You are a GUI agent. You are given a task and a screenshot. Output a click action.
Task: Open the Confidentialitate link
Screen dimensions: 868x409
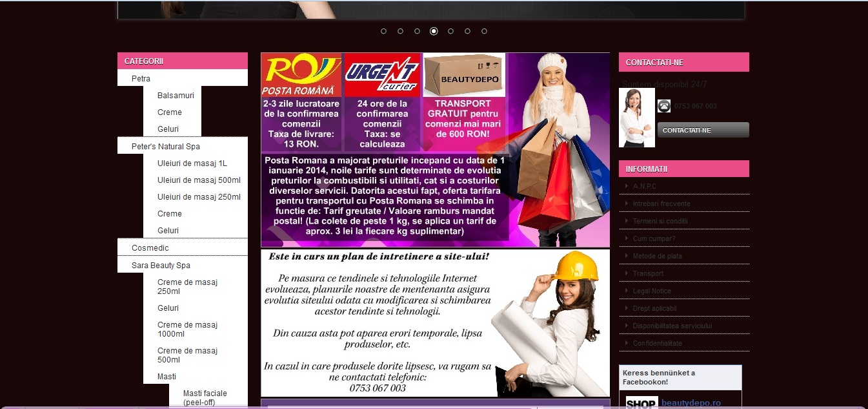pyautogui.click(x=657, y=343)
